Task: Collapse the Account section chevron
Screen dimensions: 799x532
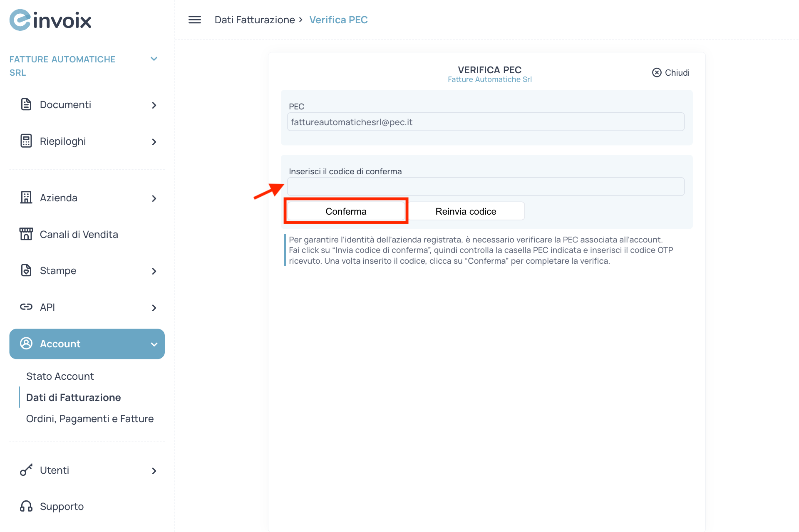Action: [154, 344]
